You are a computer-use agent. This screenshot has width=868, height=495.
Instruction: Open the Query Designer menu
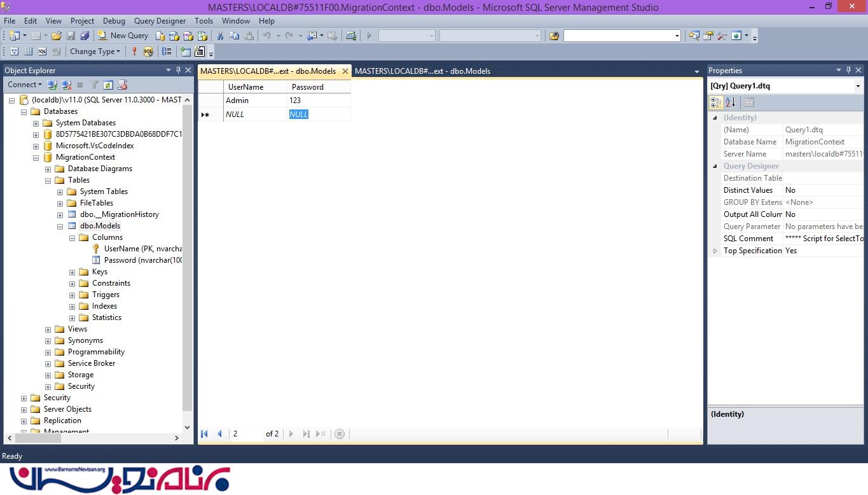tap(160, 21)
